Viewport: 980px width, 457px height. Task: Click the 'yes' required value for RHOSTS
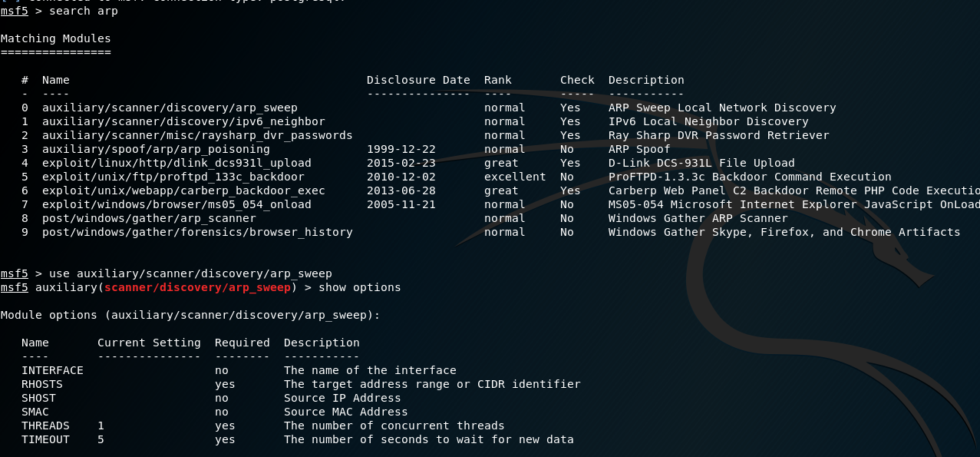coord(225,384)
